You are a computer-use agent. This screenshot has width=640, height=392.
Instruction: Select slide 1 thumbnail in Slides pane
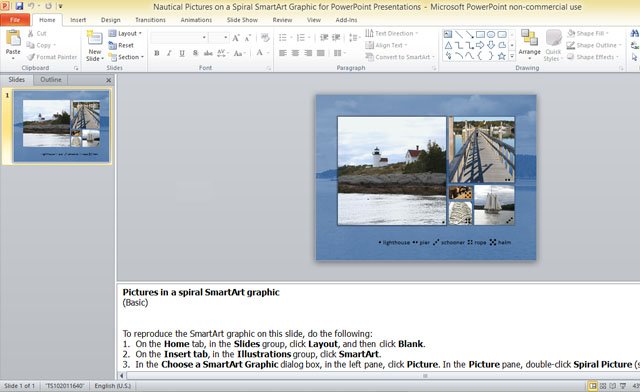click(x=61, y=127)
